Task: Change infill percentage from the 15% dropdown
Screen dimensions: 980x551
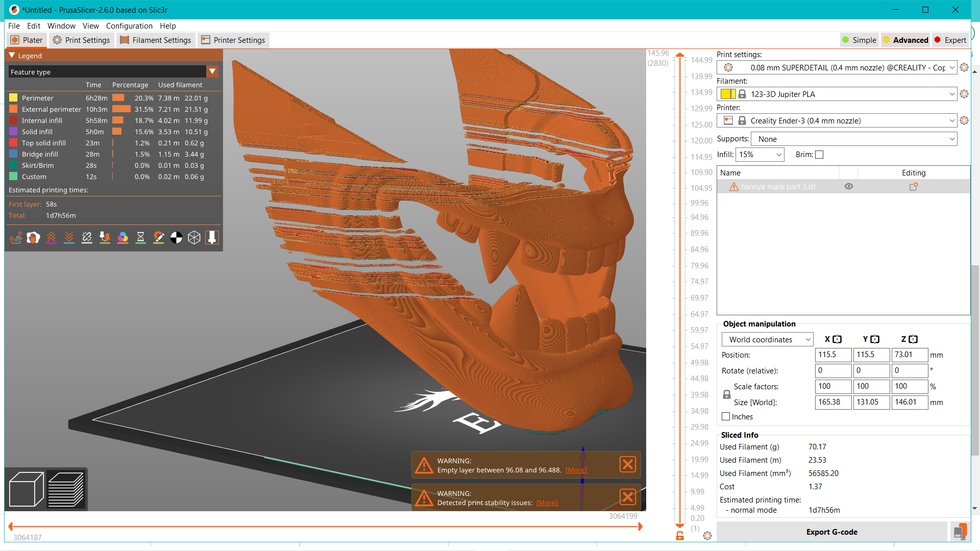Action: point(760,154)
